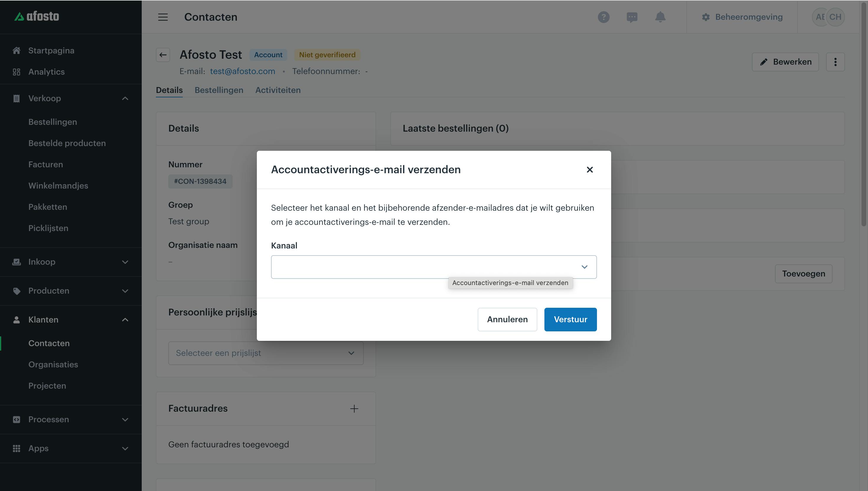Open the chat messages icon
The height and width of the screenshot is (491, 868).
coord(632,17)
